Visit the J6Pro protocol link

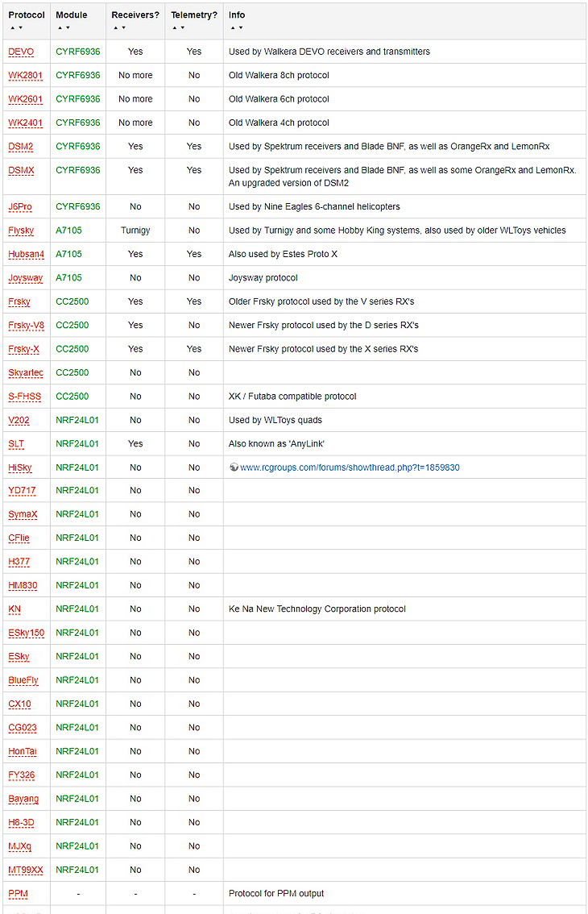(20, 207)
